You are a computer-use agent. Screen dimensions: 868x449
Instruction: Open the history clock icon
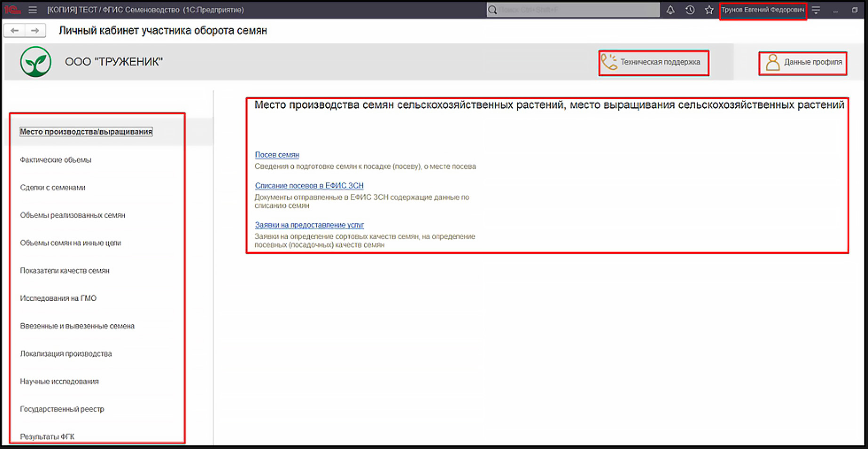[x=690, y=10]
